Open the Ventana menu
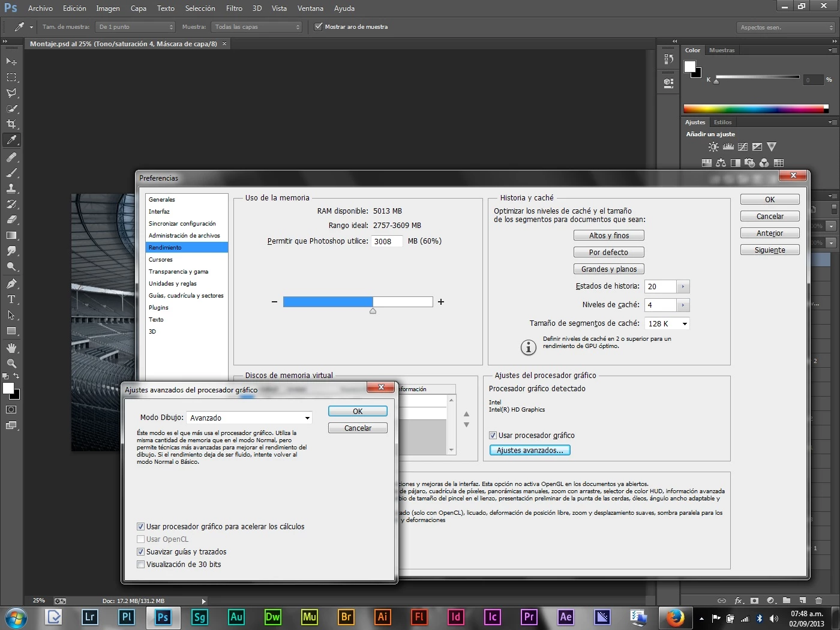The height and width of the screenshot is (630, 840). pyautogui.click(x=310, y=8)
